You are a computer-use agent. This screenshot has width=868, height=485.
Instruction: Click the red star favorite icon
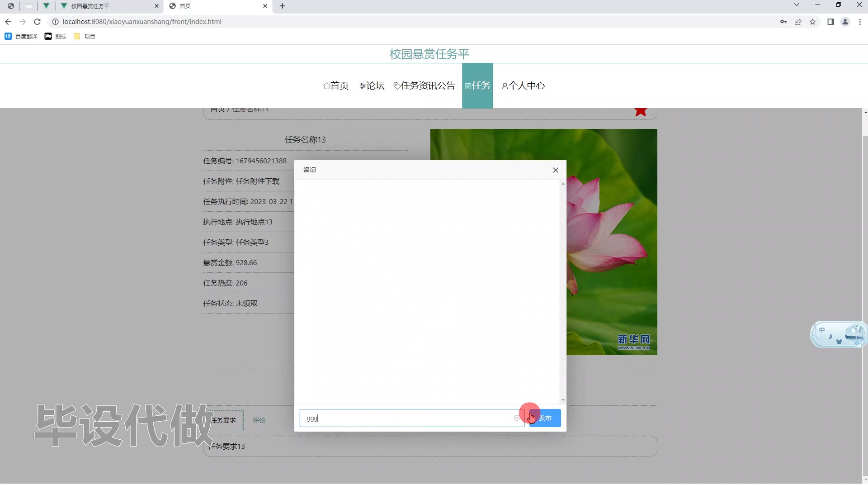pyautogui.click(x=640, y=111)
